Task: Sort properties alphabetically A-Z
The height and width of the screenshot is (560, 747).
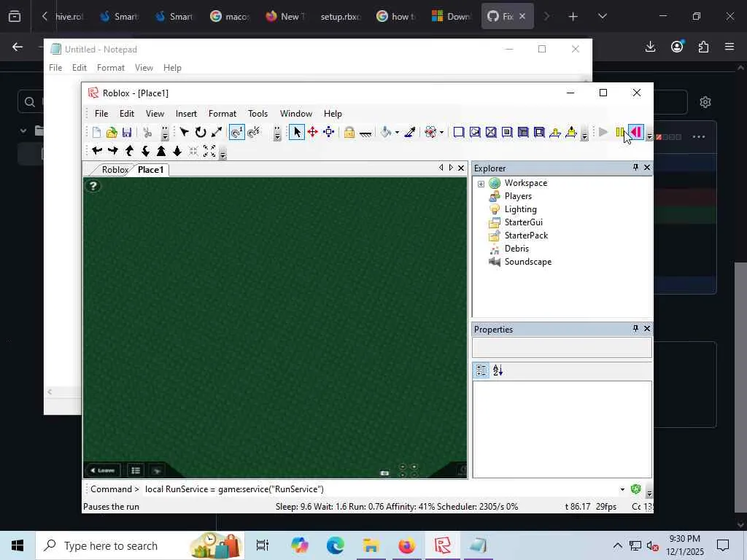Action: [498, 370]
